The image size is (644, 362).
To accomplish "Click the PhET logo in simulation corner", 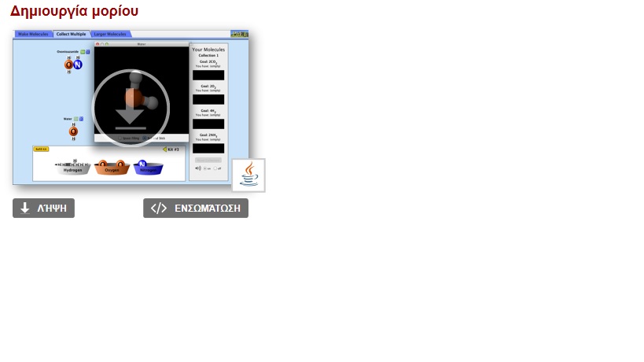I will click(x=239, y=35).
